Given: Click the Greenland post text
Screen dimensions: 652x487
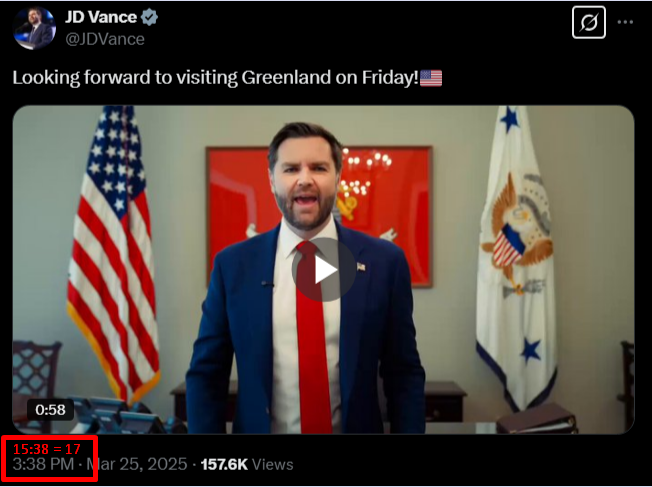Looking at the screenshot, I should [215, 78].
